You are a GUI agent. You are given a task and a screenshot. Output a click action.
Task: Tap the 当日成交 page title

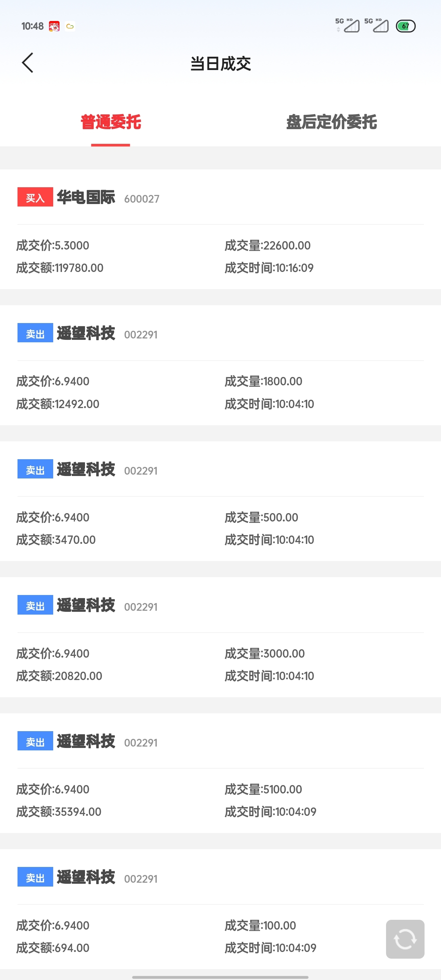click(220, 64)
